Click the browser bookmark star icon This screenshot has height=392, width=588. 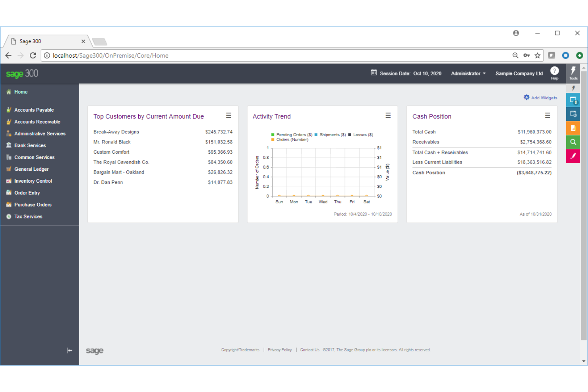pos(537,56)
